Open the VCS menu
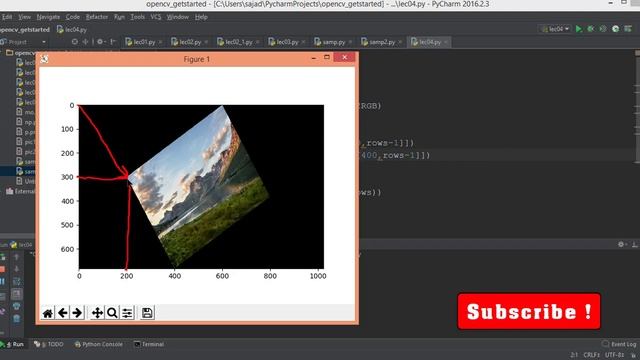 (x=156, y=17)
